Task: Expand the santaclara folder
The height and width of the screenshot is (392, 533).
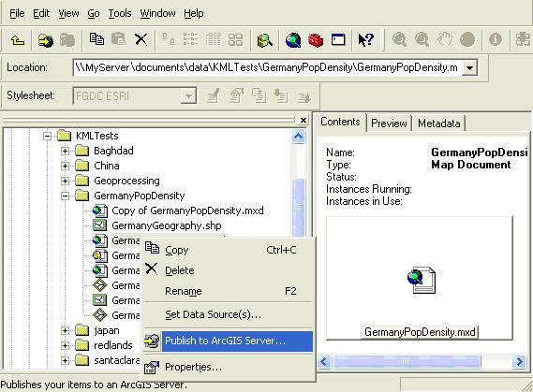Action: click(x=65, y=360)
